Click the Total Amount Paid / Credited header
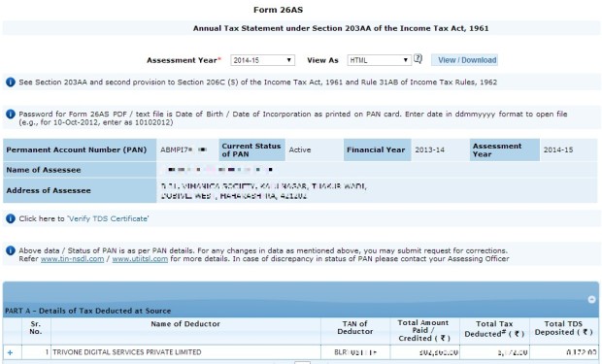This screenshot has width=602, height=364. click(x=423, y=331)
